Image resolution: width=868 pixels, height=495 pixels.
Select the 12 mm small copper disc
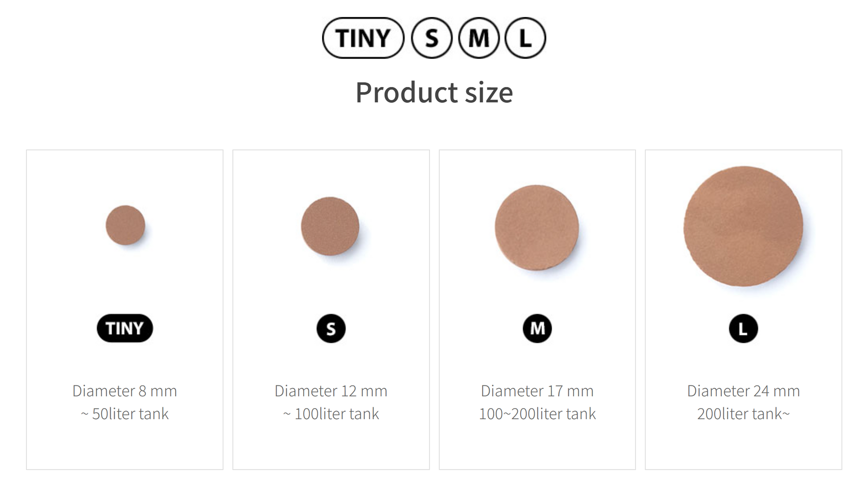330,226
